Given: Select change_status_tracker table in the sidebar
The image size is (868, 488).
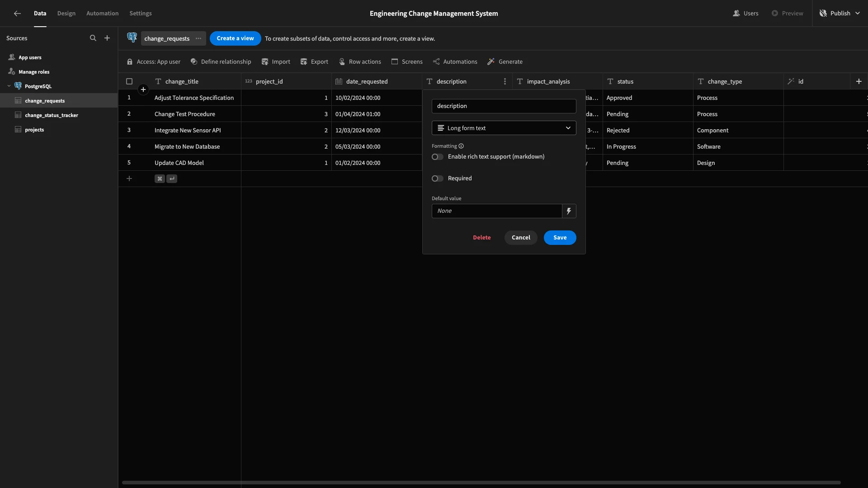Looking at the screenshot, I should click(59, 115).
